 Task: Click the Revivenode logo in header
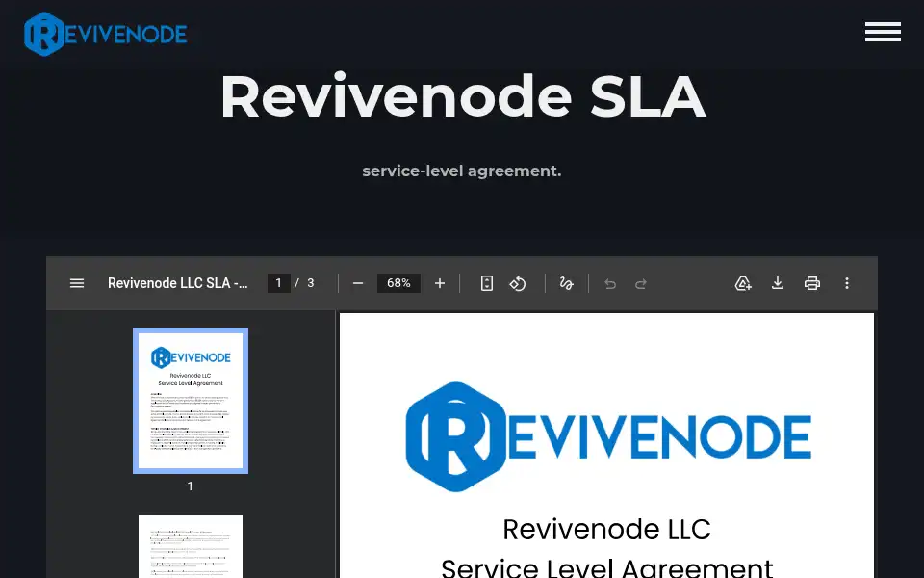[106, 34]
